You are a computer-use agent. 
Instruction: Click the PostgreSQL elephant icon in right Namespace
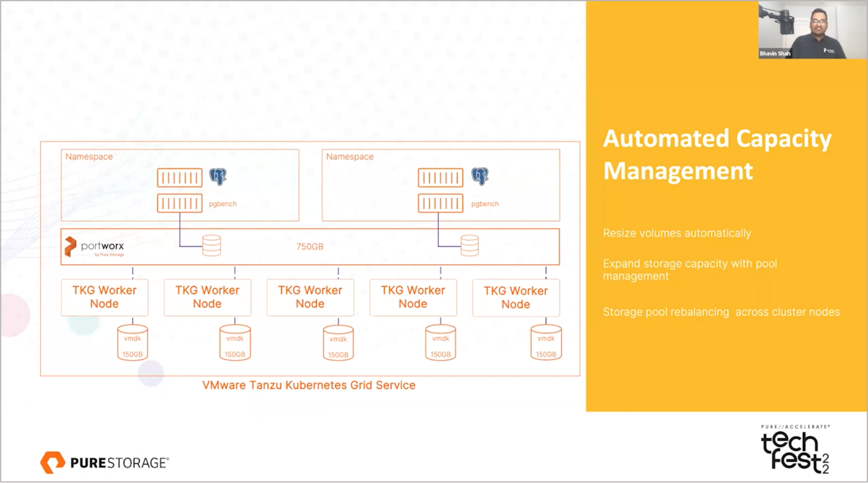click(480, 176)
